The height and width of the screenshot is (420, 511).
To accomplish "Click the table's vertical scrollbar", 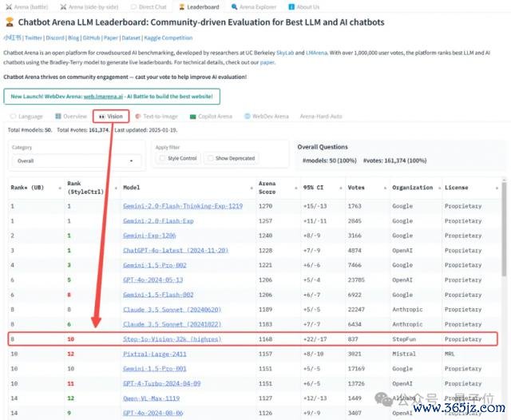I will (504, 228).
